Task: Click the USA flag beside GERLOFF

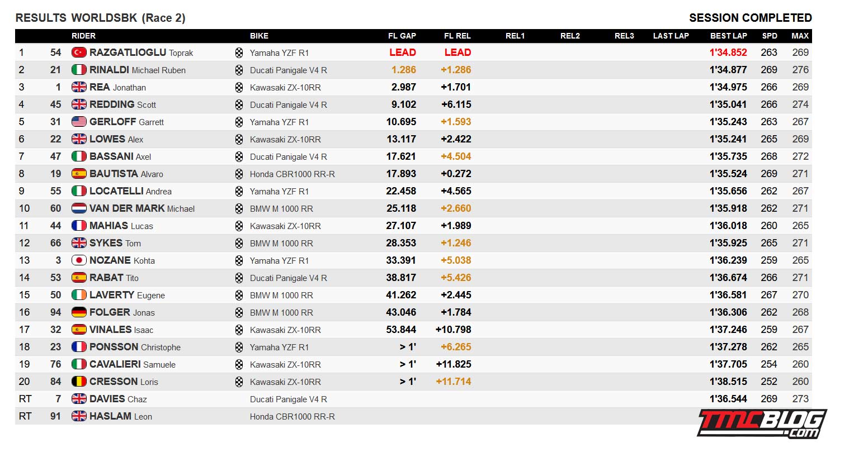Action: tap(79, 122)
